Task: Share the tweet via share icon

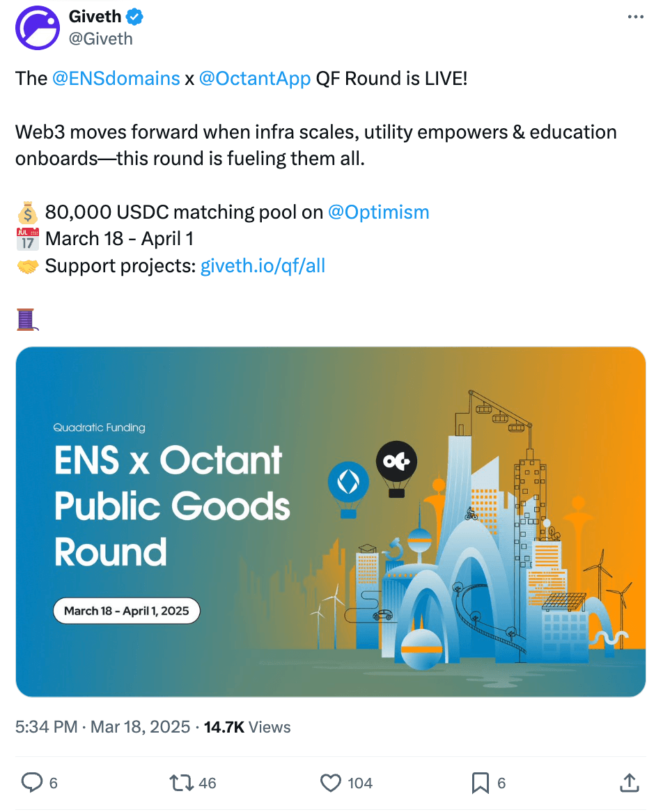Action: pos(629,783)
